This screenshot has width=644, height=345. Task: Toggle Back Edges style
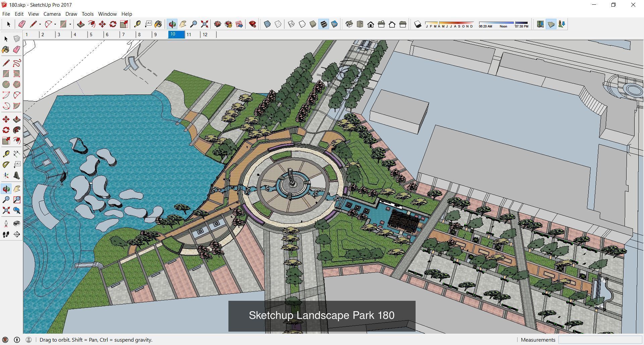click(x=278, y=24)
